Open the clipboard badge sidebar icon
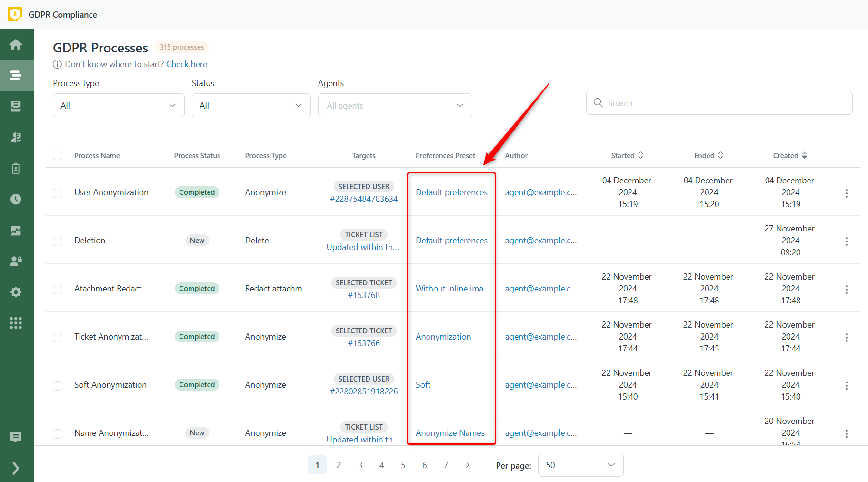The image size is (868, 482). tap(16, 168)
